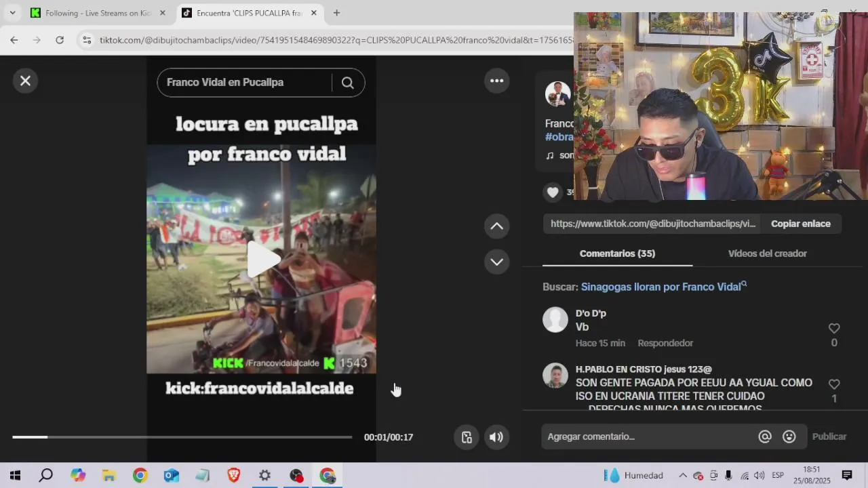This screenshot has width=868, height=488.
Task: Open H.PABLO EN CRISTO profile avatar
Action: 555,375
